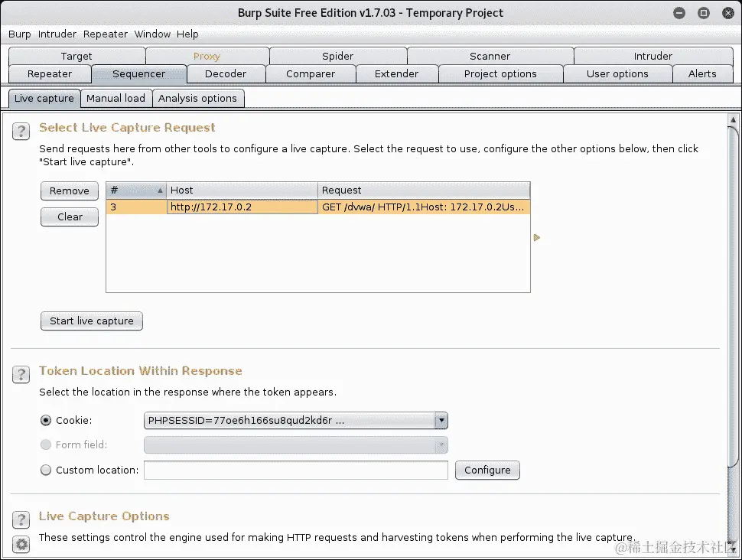Click the Remove button
The image size is (742, 560).
tap(70, 190)
